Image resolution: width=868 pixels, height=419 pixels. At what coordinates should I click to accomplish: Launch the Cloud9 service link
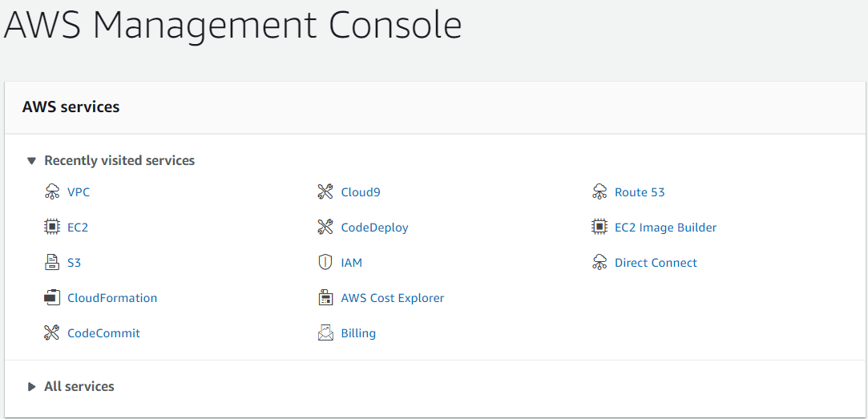(361, 192)
